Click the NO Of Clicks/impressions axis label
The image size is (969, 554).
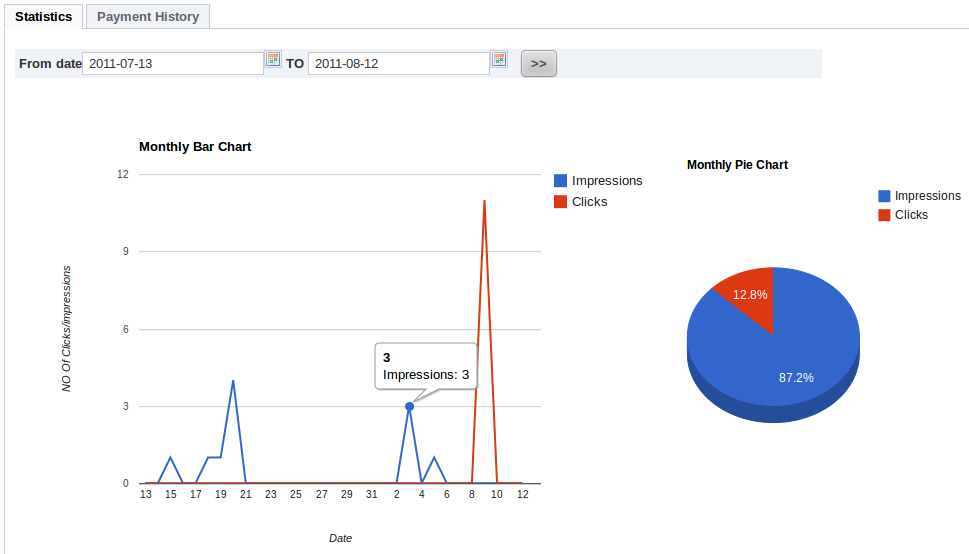tap(66, 329)
